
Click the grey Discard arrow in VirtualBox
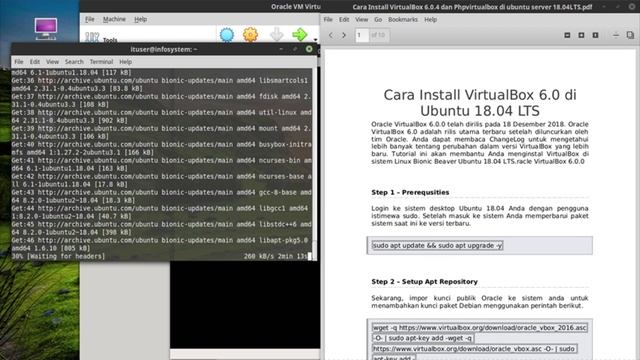coord(276,35)
